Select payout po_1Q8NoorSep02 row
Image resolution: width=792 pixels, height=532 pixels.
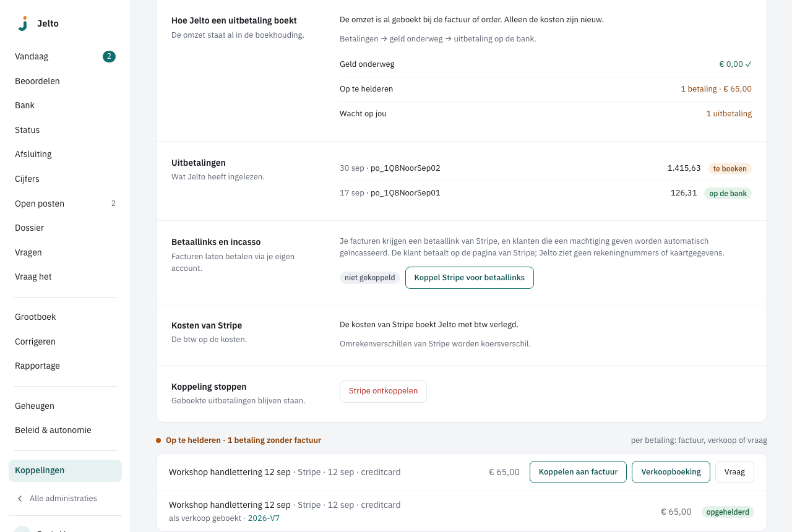coord(546,168)
